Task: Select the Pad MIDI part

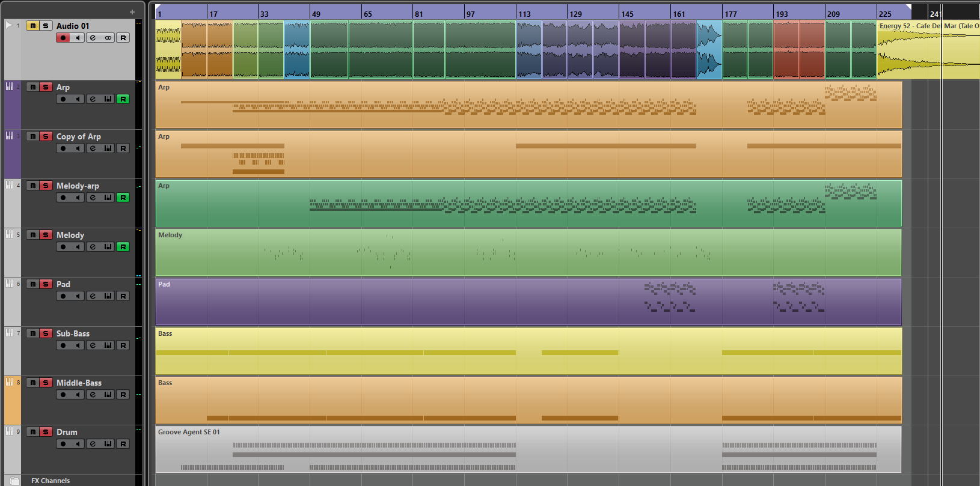Action: point(528,302)
